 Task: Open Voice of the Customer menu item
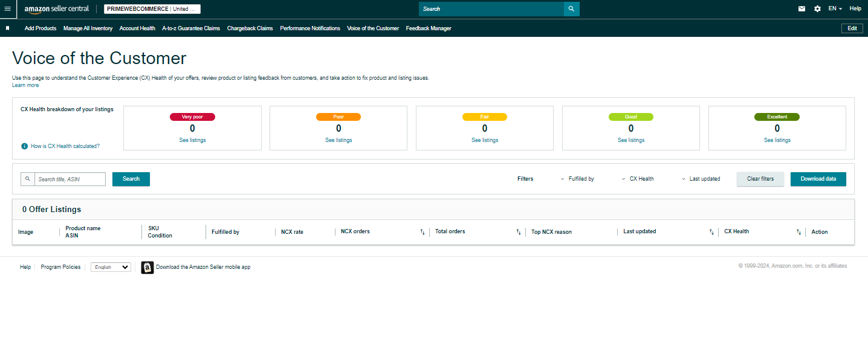(373, 28)
